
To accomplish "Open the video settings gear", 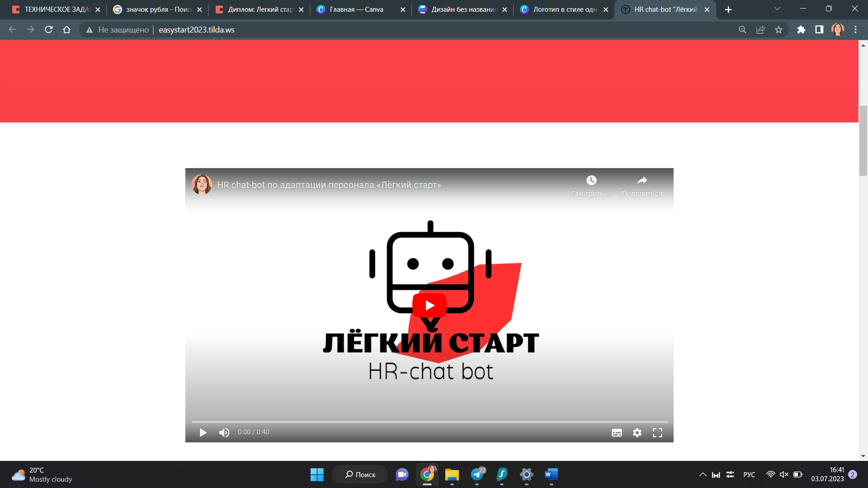I will pyautogui.click(x=637, y=432).
